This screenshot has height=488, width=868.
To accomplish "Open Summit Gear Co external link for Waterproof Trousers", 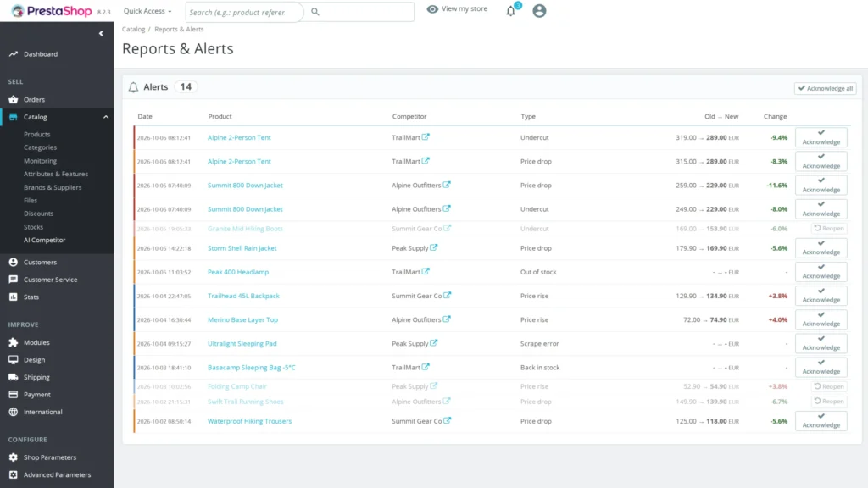I will tap(448, 420).
